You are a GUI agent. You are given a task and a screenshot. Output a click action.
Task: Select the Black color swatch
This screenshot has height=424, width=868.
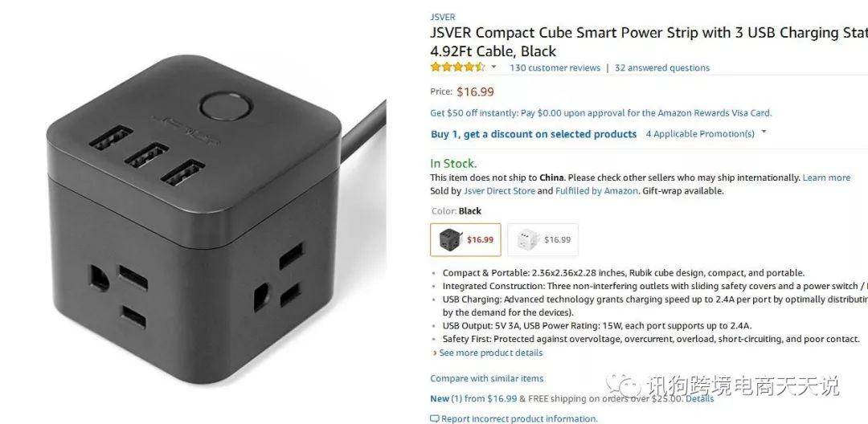pos(465,240)
